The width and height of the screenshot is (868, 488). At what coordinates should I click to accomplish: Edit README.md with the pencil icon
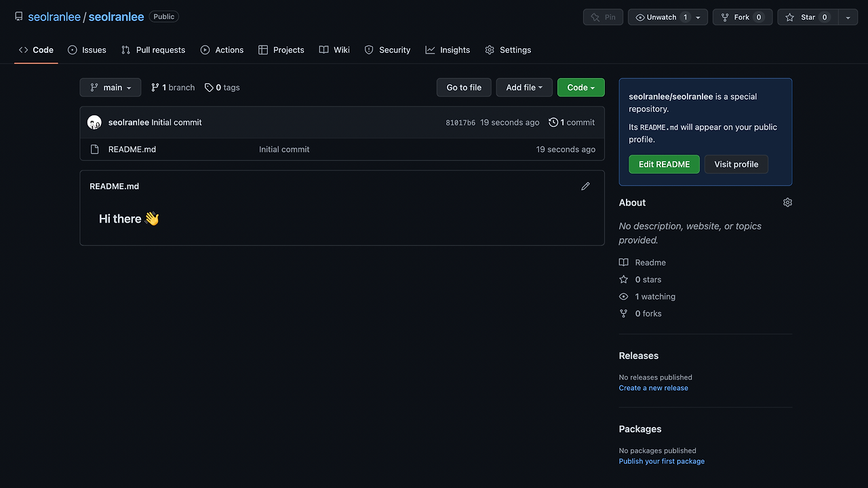click(x=585, y=186)
